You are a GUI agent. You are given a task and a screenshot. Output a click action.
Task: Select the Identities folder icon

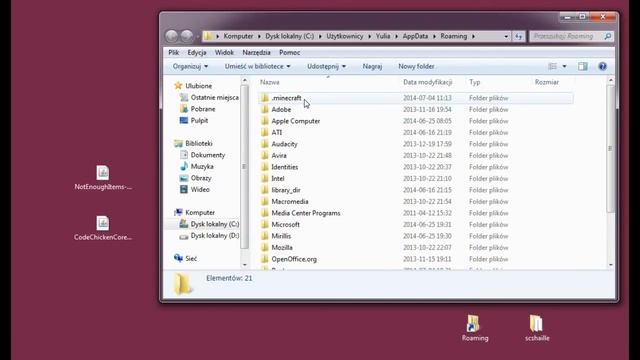pos(265,167)
